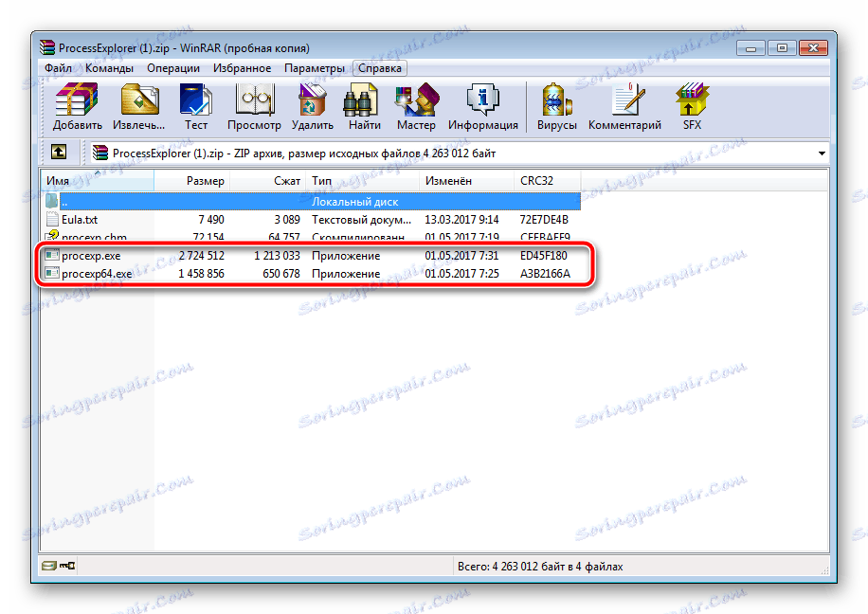Open the Найти (Find) binoculars tool

click(364, 107)
